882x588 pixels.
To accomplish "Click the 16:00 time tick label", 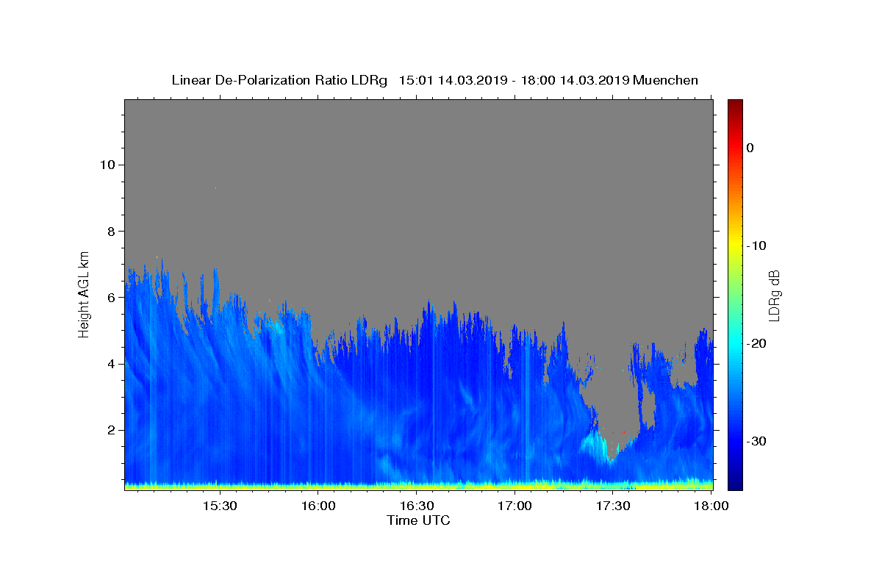I will tap(318, 506).
